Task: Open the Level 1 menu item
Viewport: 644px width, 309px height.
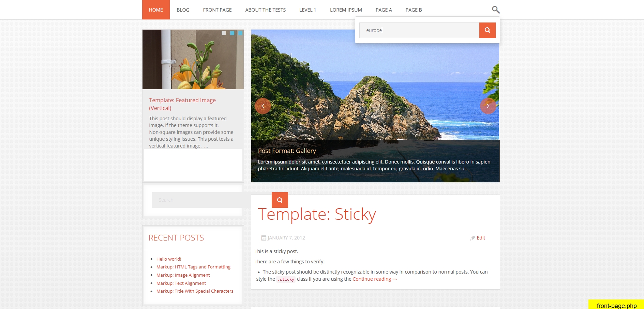Action: click(x=308, y=10)
